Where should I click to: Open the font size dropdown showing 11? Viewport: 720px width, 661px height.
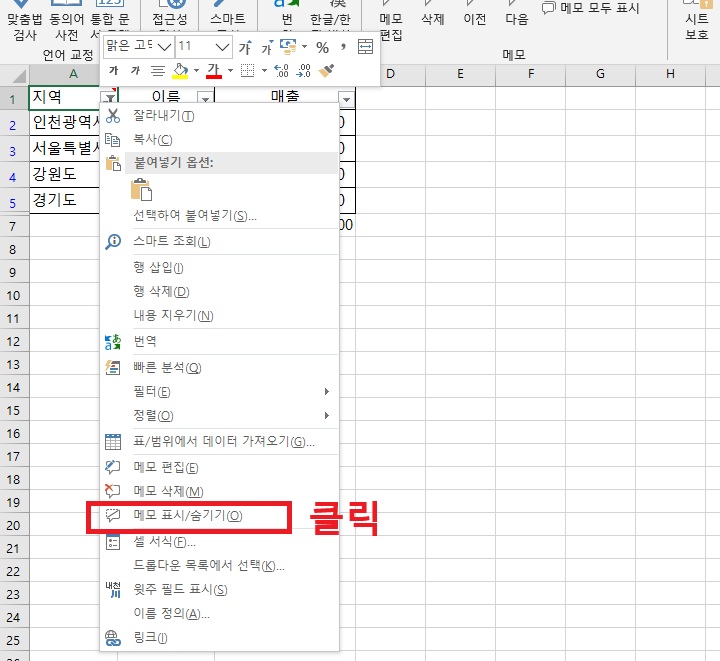222,46
